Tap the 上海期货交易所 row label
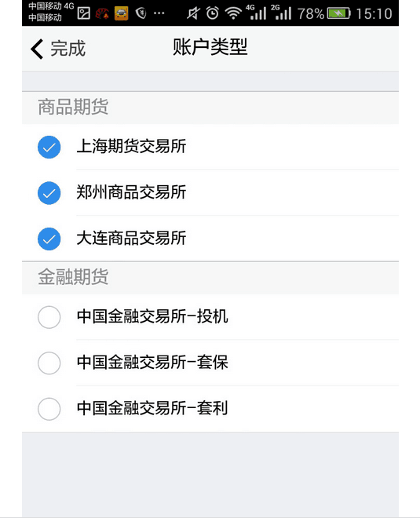 pos(132,146)
